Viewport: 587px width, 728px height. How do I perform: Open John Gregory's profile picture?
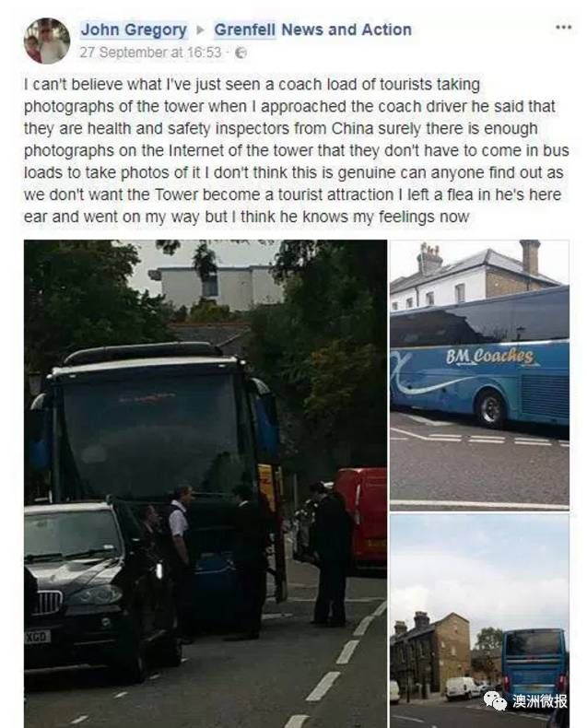46,41
